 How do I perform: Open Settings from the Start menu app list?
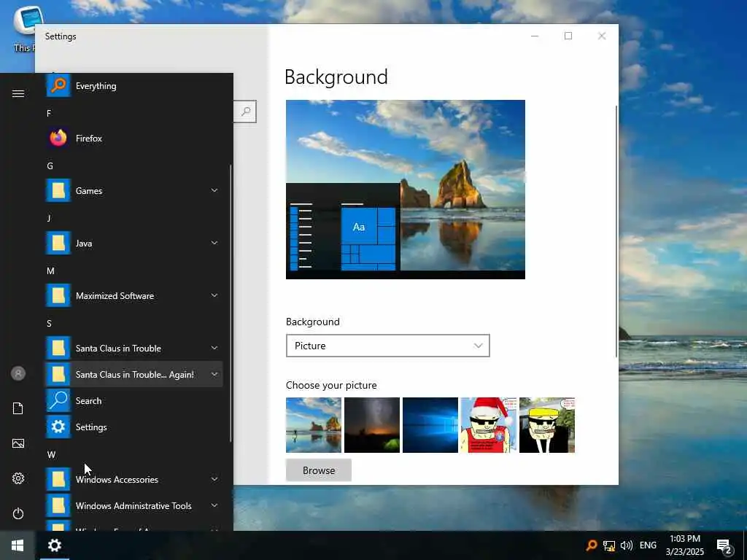(134, 427)
